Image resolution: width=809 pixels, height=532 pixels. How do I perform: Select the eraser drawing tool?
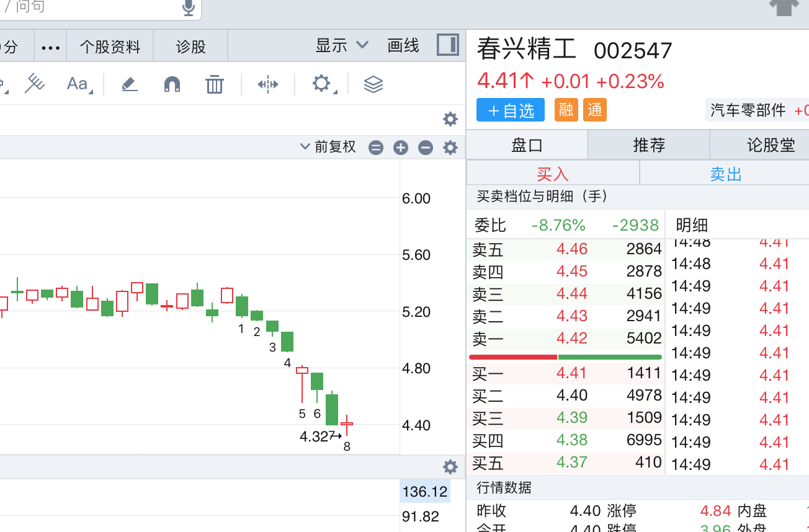coord(129,84)
